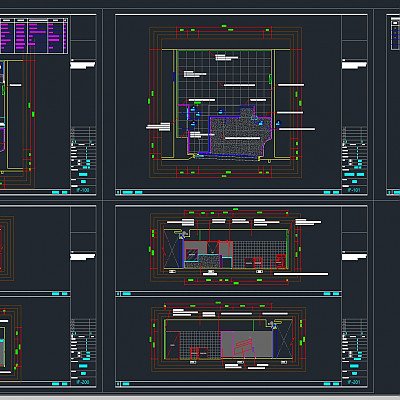Click the white title text block right of IP-101 sheet
Viewport: 400px width, 400px height.
[x=354, y=64]
